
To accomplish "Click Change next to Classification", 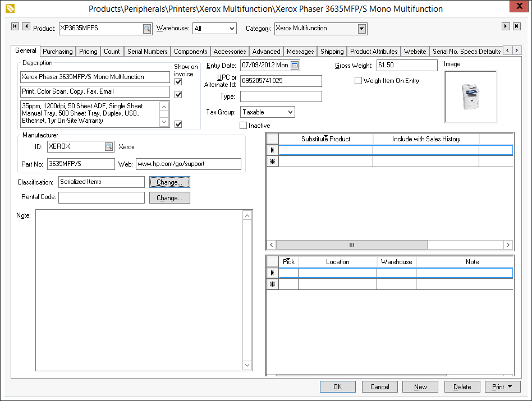I will pyautogui.click(x=169, y=182).
